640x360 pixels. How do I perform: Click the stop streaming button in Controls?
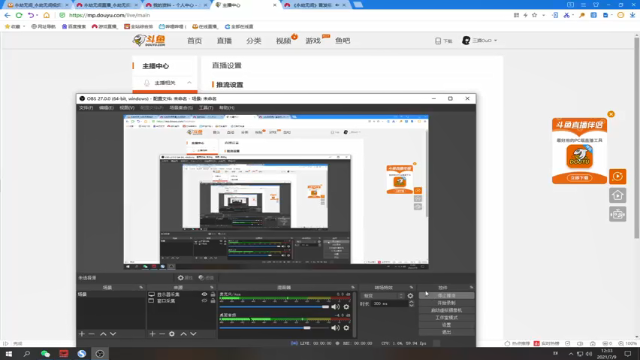(x=447, y=296)
